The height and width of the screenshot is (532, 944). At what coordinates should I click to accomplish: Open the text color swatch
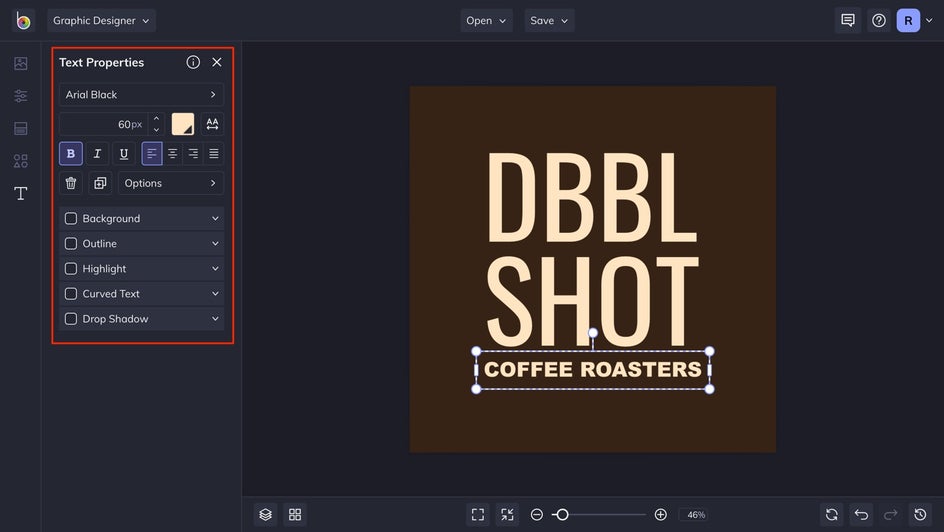tap(183, 124)
